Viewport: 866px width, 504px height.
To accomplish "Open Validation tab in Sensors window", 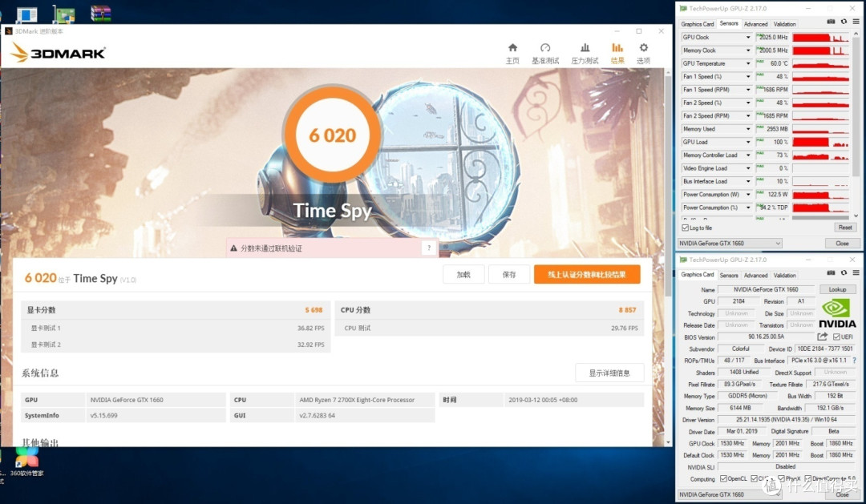I will tap(784, 24).
